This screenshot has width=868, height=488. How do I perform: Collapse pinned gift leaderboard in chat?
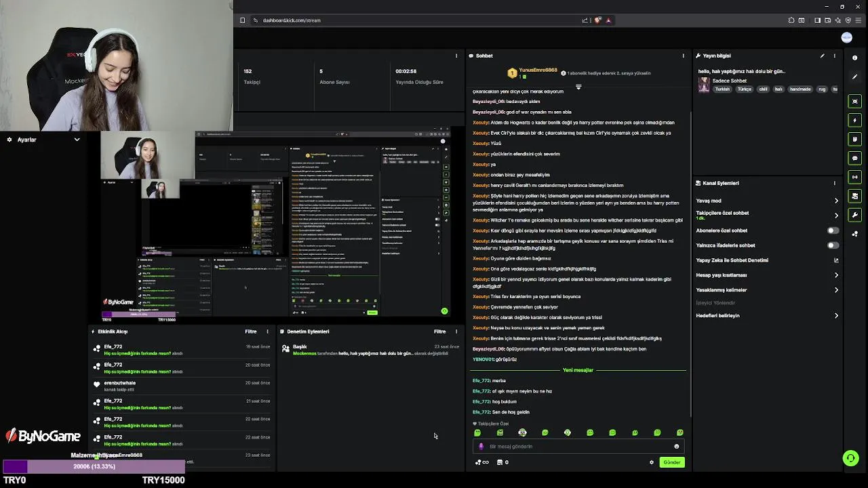[578, 87]
